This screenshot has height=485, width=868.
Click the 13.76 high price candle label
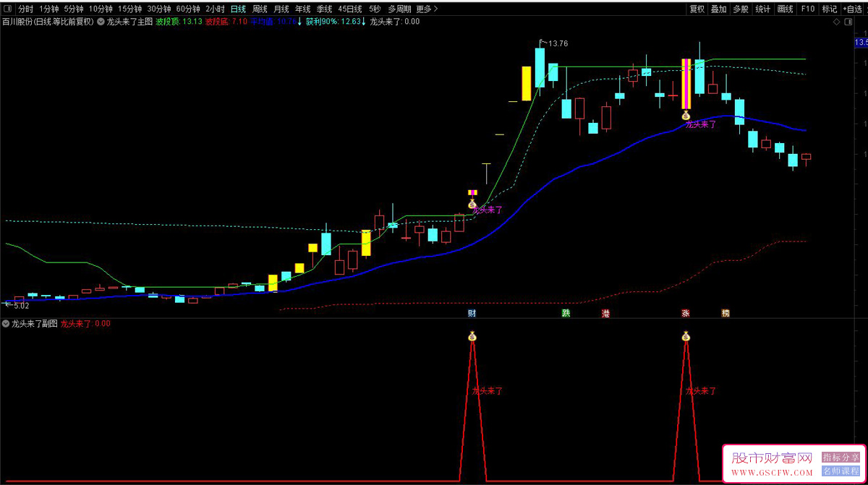(x=558, y=43)
